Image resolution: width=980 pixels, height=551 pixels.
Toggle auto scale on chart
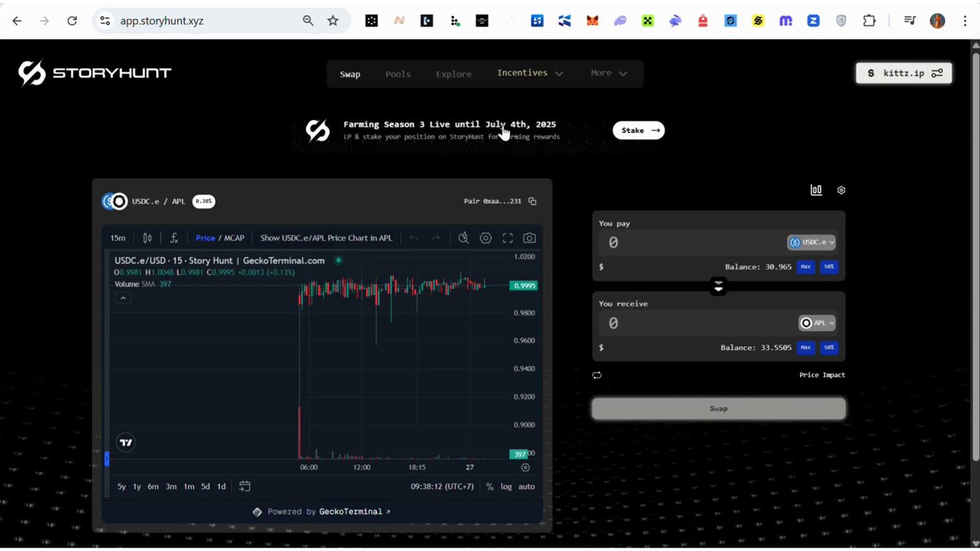(527, 487)
